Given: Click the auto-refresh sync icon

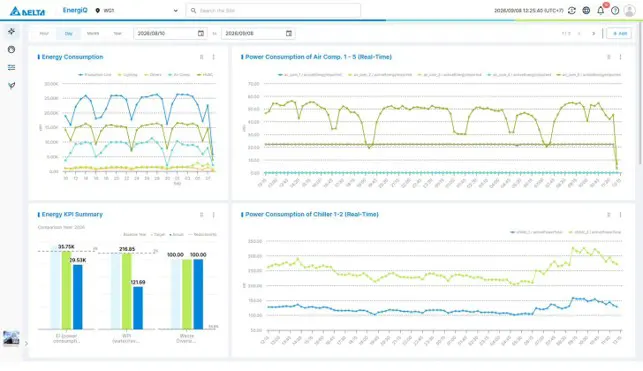Looking at the screenshot, I should click(572, 11).
